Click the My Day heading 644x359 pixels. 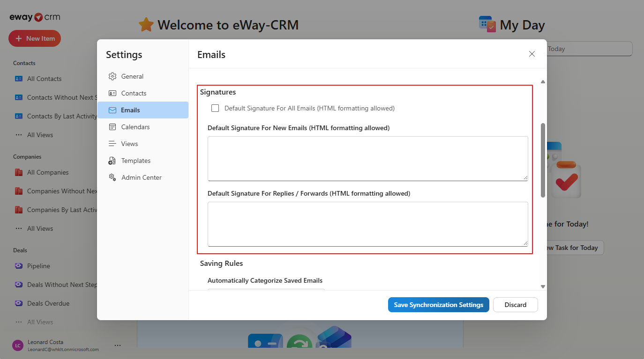point(523,25)
